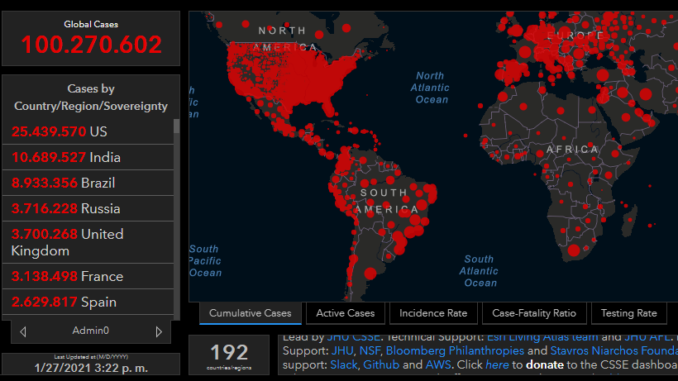Switch to Case-Fatality Ratio tab
Image resolution: width=678 pixels, height=381 pixels.
coord(534,313)
